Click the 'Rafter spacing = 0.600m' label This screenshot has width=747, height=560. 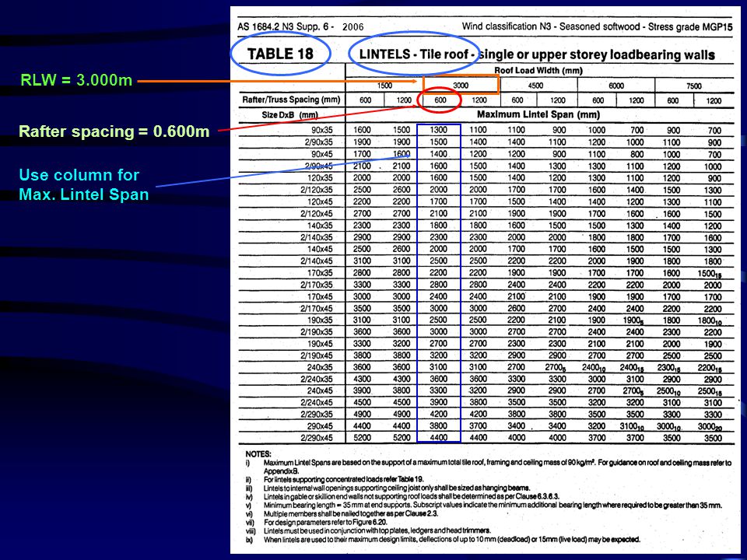(114, 131)
